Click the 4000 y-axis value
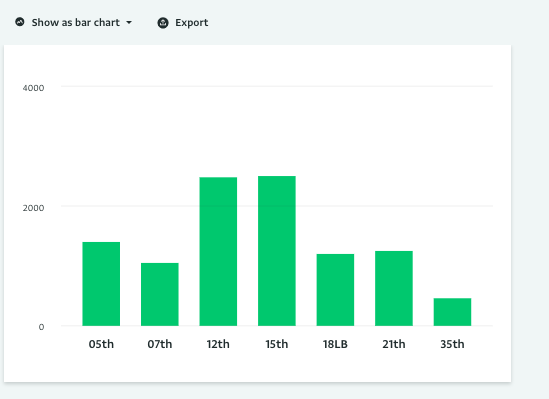Viewport: 549px width, 399px height. click(33, 88)
